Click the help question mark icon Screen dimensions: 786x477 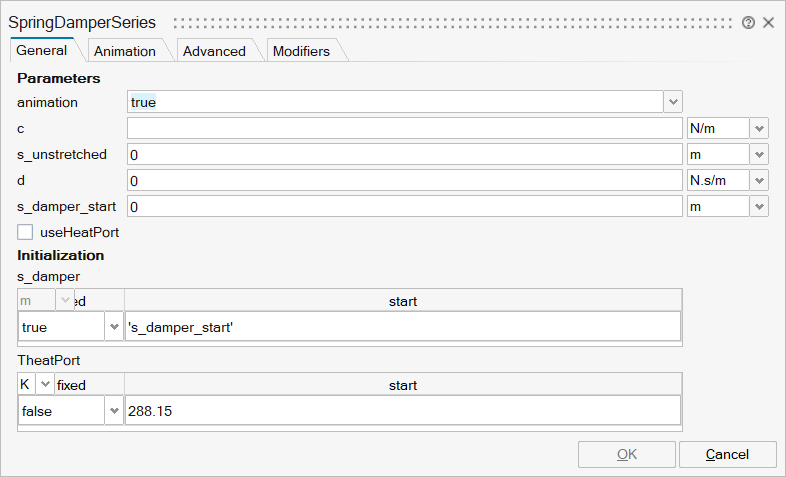pos(748,22)
